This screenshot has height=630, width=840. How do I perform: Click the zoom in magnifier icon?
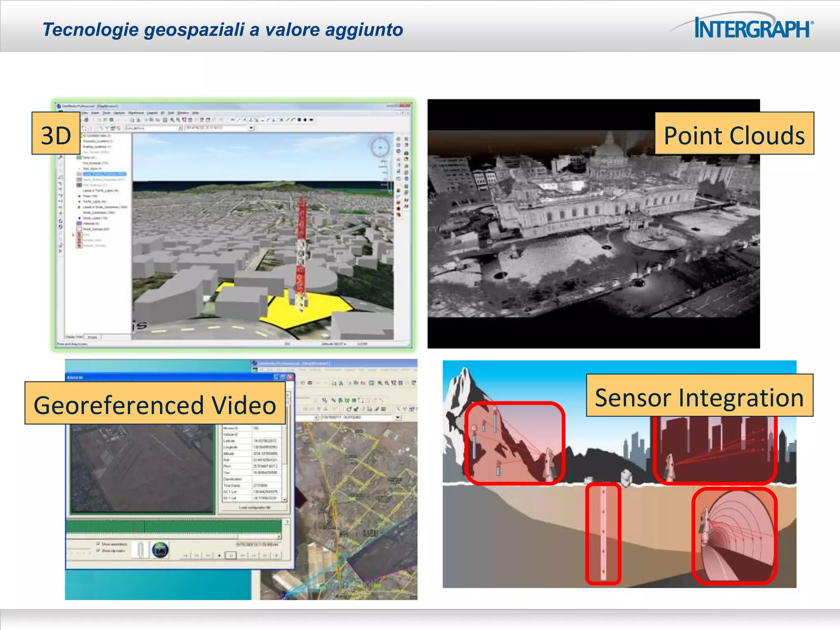tap(173, 120)
